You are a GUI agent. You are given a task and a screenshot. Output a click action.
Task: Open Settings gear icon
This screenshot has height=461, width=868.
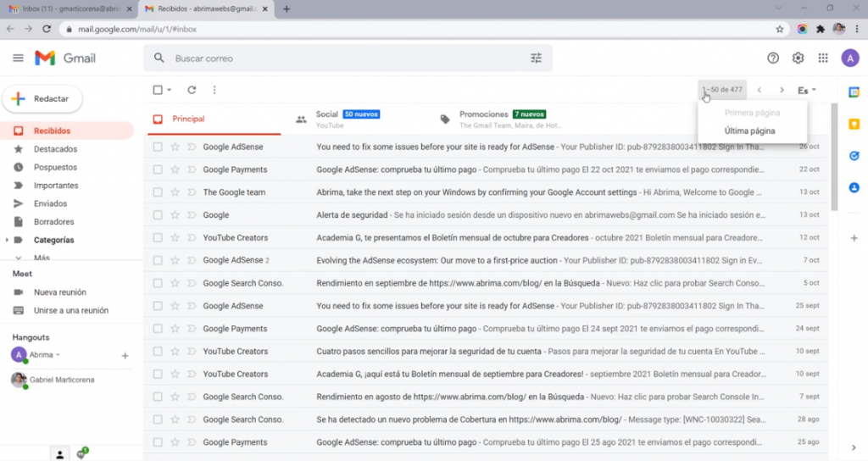click(x=798, y=58)
